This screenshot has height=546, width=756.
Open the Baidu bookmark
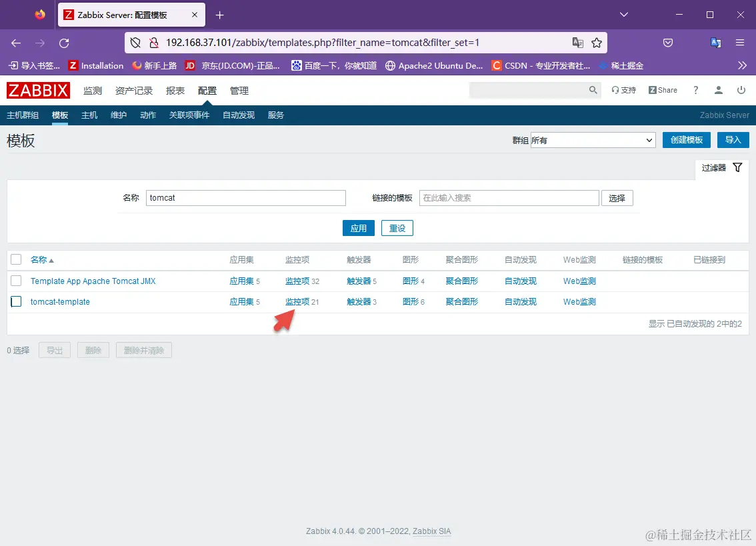click(x=334, y=65)
